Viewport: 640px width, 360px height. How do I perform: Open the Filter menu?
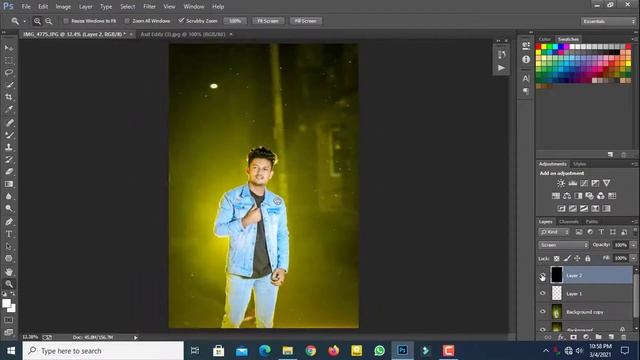coord(149,7)
